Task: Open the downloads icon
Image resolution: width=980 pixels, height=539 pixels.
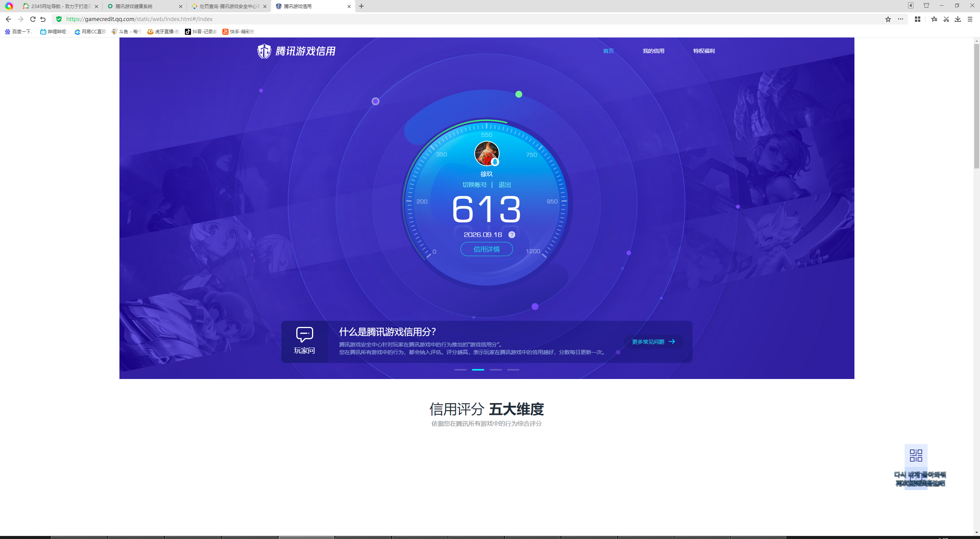Action: click(958, 19)
